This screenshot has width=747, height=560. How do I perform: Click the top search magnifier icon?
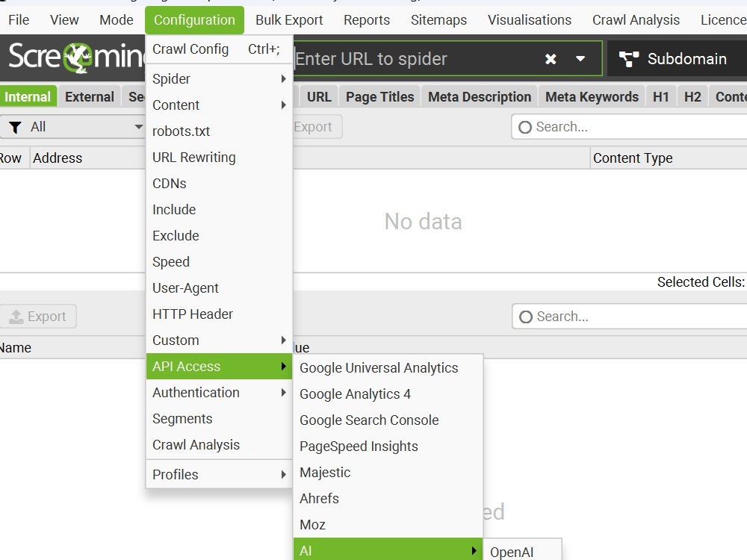click(525, 127)
